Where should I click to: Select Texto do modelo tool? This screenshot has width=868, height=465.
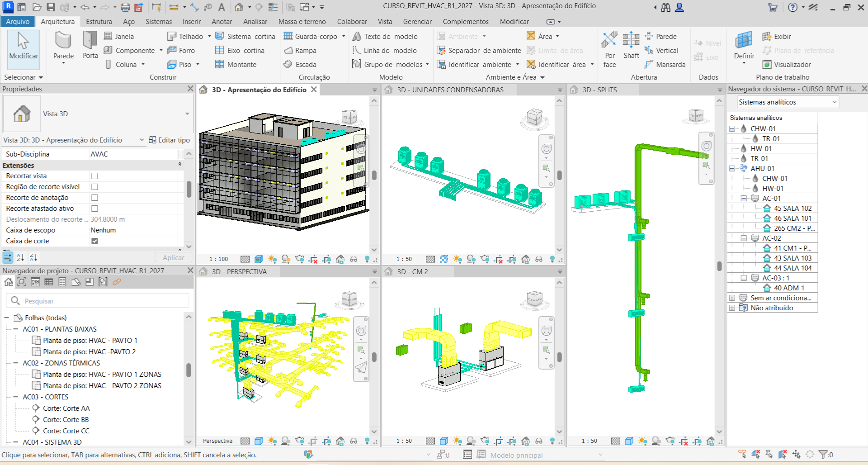385,36
